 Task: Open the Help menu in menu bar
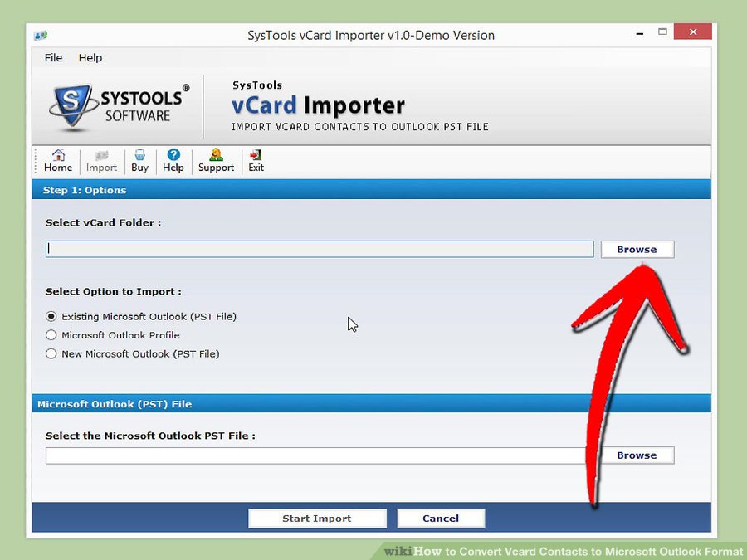coord(90,58)
